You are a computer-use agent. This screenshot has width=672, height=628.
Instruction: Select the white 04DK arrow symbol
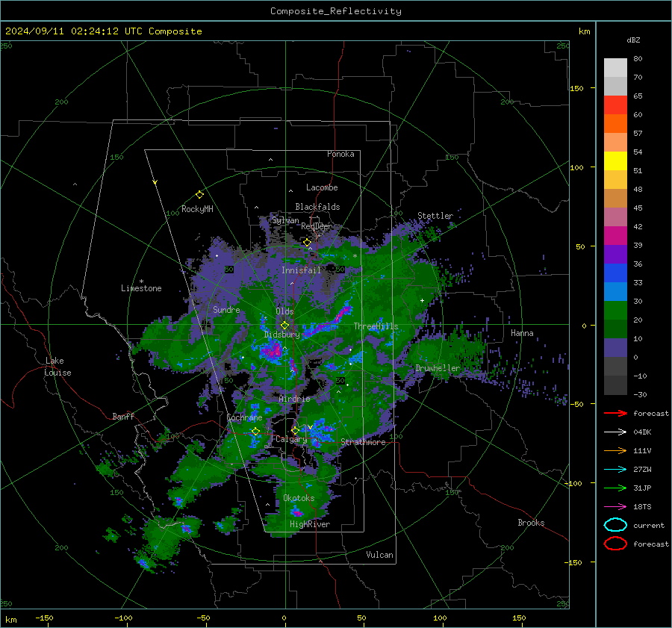tap(615, 432)
